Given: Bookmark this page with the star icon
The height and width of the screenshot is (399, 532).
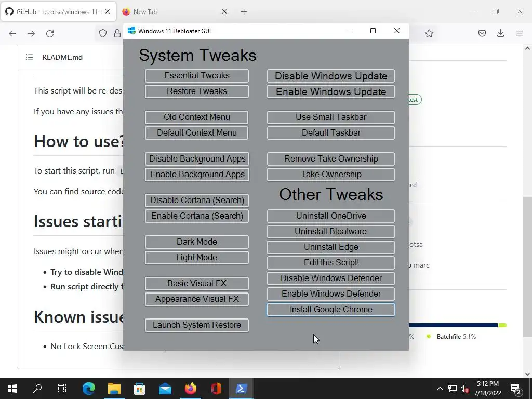Looking at the screenshot, I should [429, 33].
